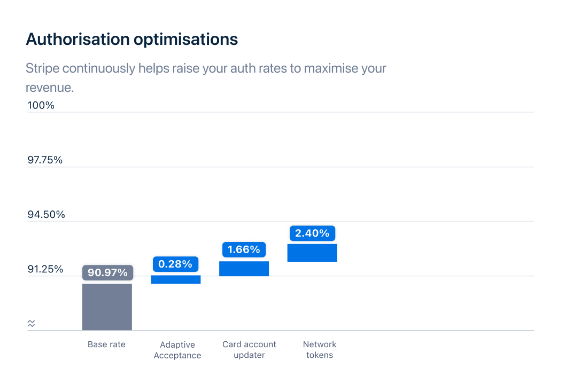
Task: Select the blue Card account updater bar
Action: (244, 269)
